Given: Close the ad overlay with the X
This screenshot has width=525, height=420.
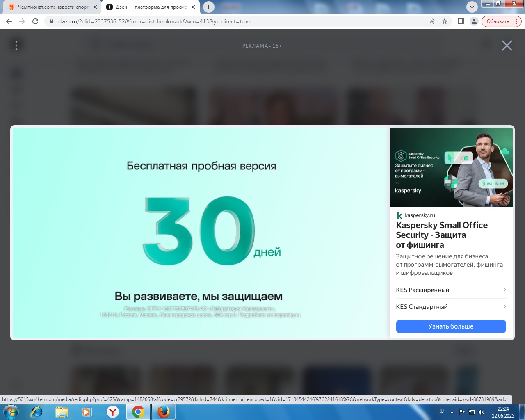Looking at the screenshot, I should (507, 46).
